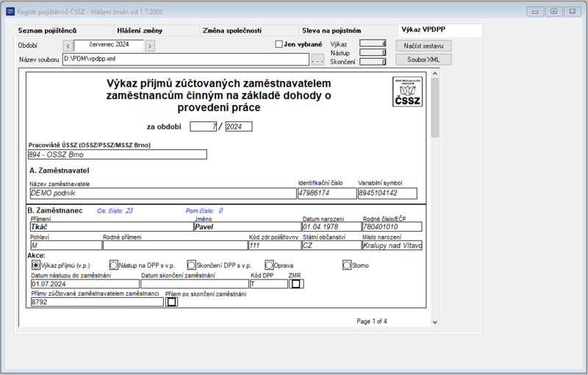Select Skončení DPP s v.p. option
The width and height of the screenshot is (588, 375).
pos(191,265)
